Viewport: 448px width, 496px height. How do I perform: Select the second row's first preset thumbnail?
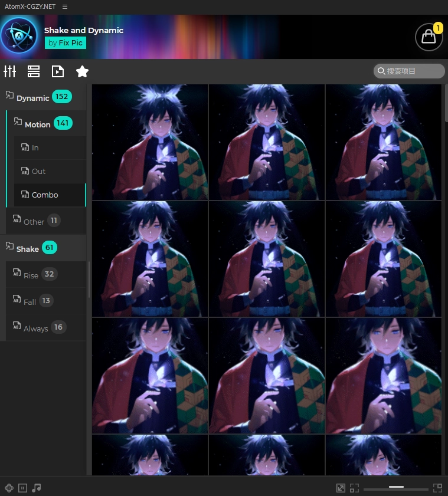150,259
